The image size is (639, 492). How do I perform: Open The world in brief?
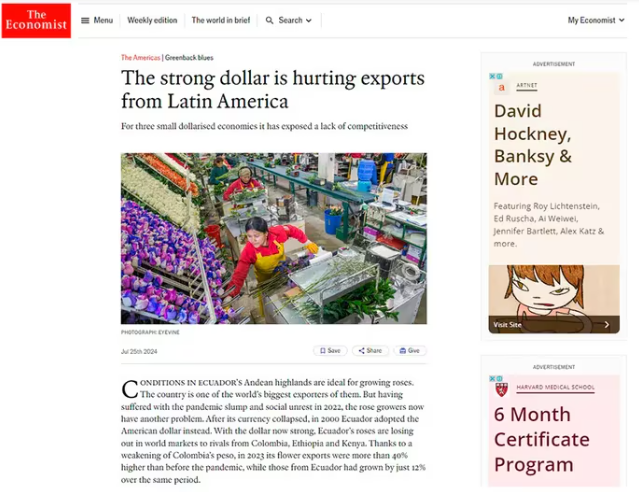pos(219,20)
